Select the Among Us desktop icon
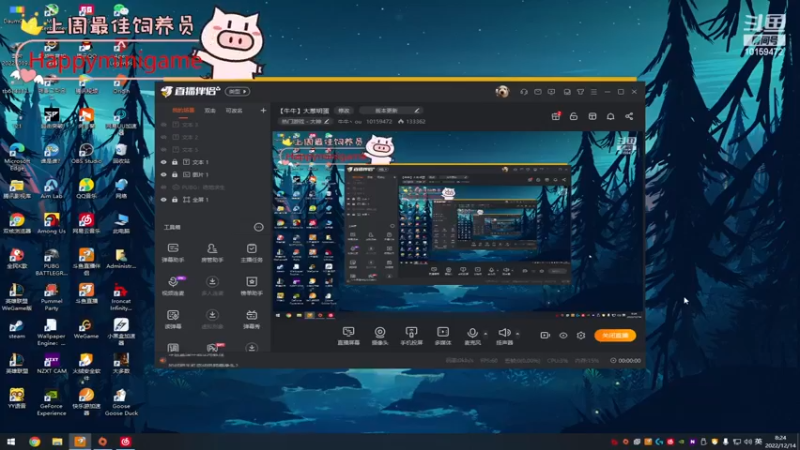Screen dimensions: 800x450 (x=51, y=223)
